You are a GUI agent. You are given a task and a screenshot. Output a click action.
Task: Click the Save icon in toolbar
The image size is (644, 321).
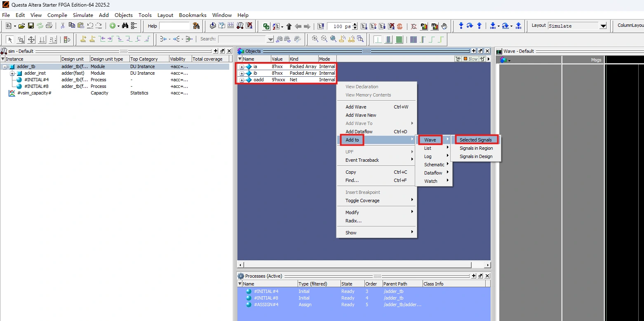[31, 26]
